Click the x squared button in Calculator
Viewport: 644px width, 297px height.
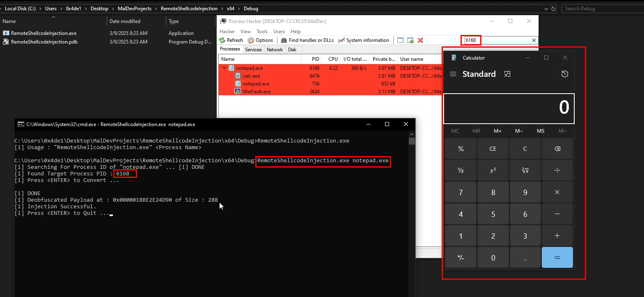coord(493,170)
